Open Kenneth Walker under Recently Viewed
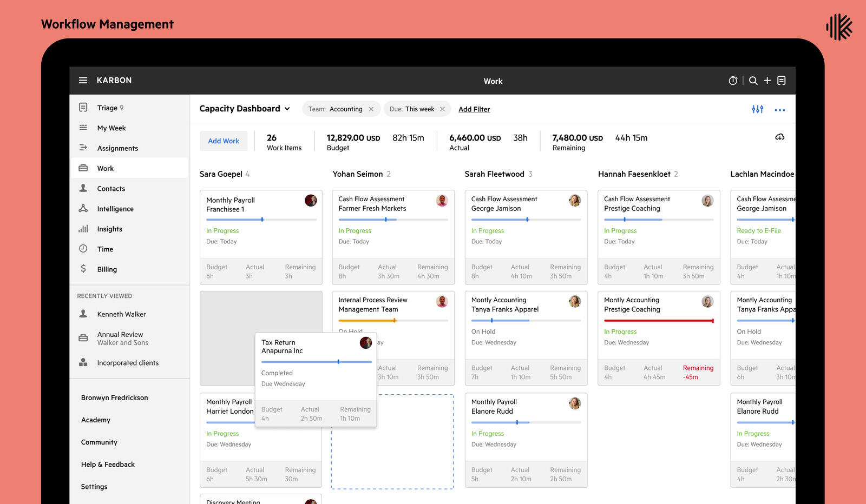Screen dimensions: 866x504 121,314
